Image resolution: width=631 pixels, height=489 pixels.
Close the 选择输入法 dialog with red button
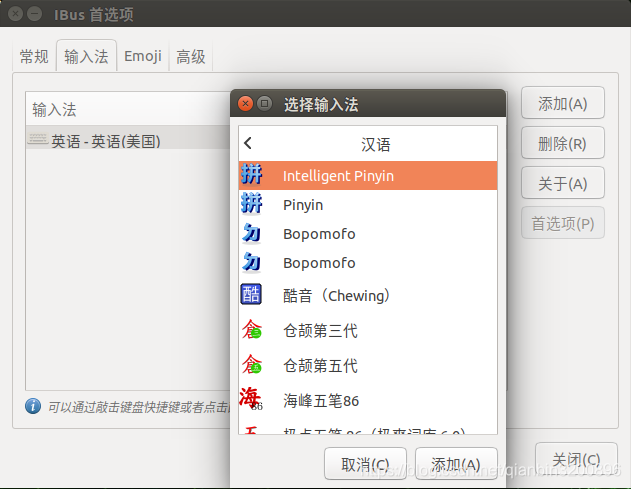click(245, 104)
